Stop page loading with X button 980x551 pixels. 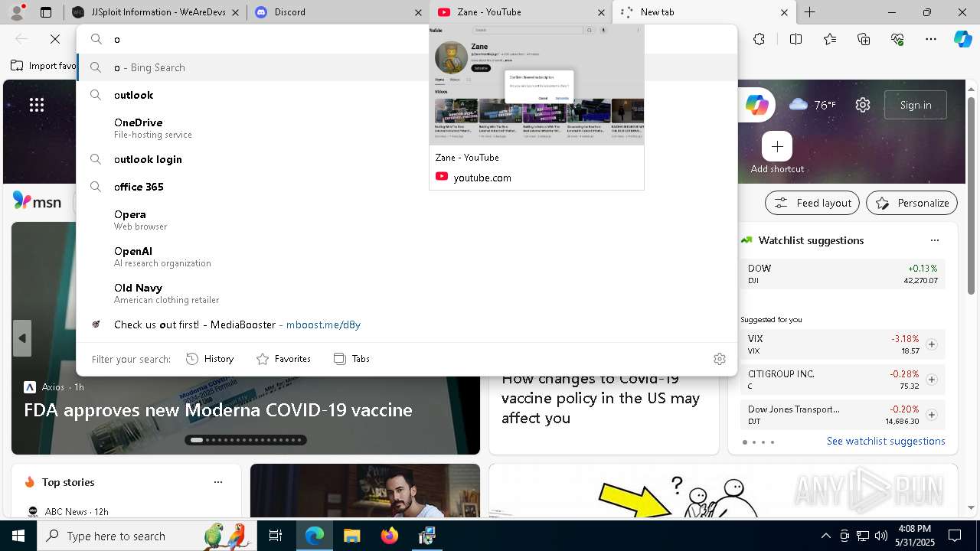(x=55, y=39)
